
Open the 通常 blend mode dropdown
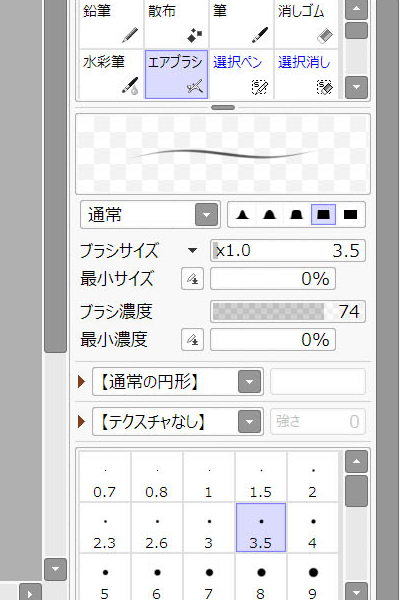(150, 215)
